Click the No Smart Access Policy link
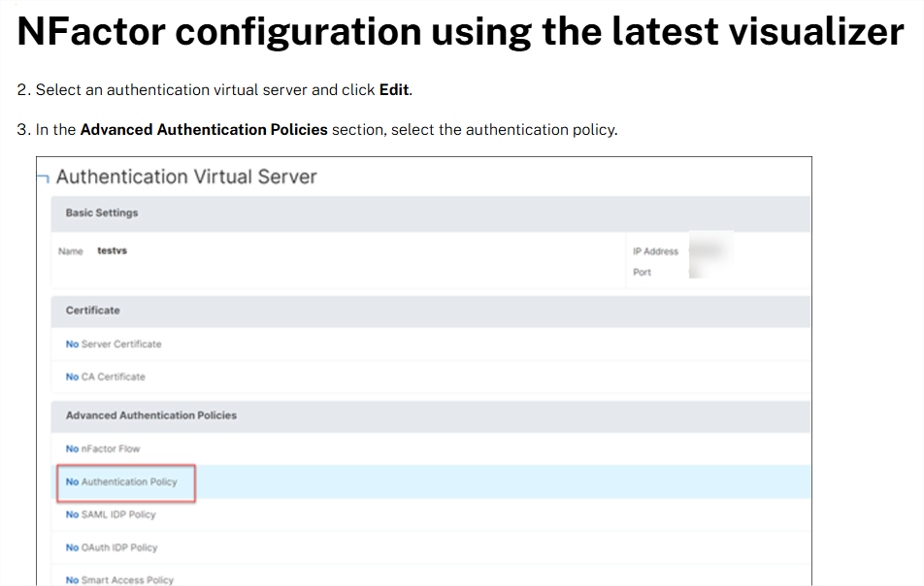Screen dimensions: 924x586 coord(119,580)
